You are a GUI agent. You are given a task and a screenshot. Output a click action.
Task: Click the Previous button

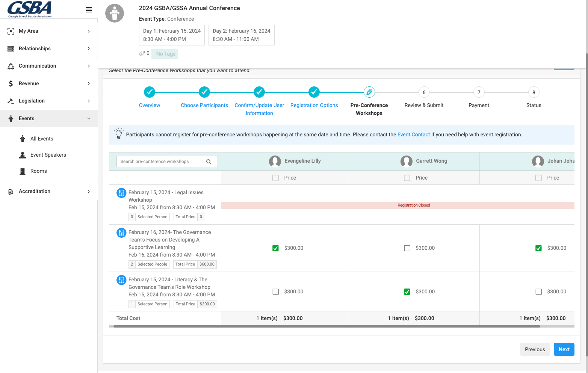(535, 349)
